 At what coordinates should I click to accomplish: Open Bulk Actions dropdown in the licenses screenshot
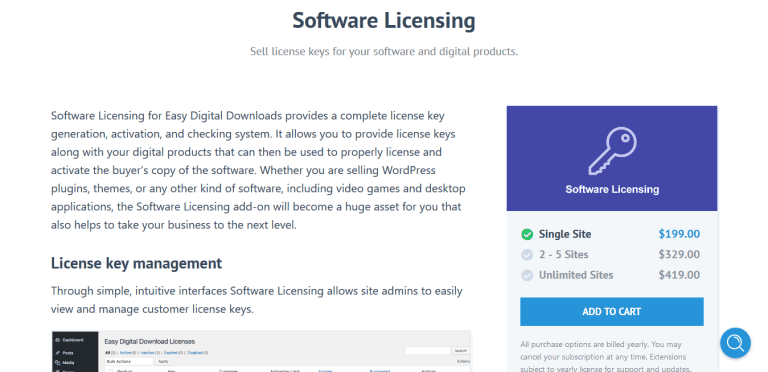tap(129, 361)
